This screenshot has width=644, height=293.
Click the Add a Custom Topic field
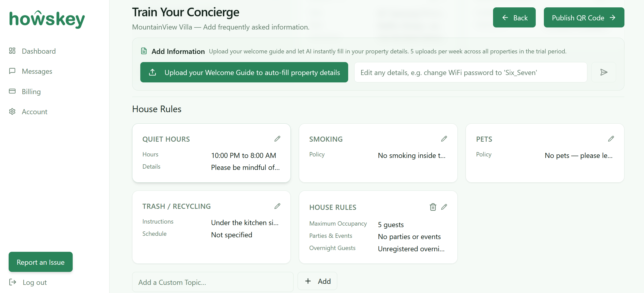point(213,282)
